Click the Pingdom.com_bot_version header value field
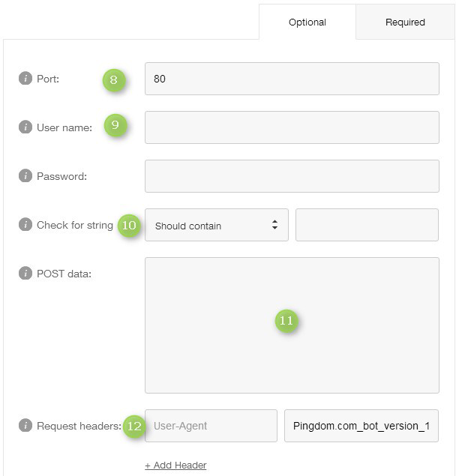Viewport: 456px width, 476px height. (x=361, y=426)
